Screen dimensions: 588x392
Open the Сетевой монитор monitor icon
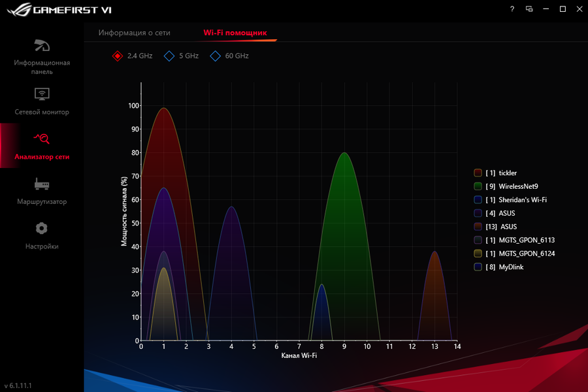coord(42,94)
